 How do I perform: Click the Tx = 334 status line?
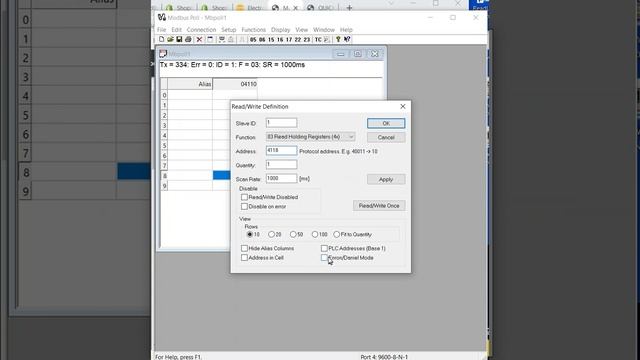coord(232,65)
